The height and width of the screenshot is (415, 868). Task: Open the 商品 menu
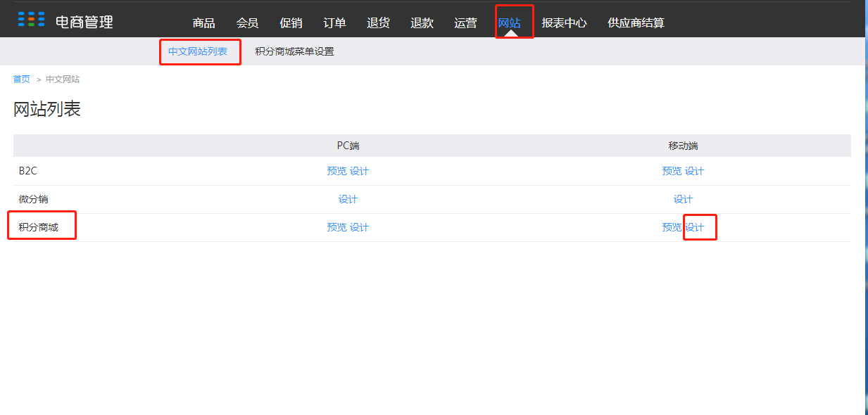[203, 23]
